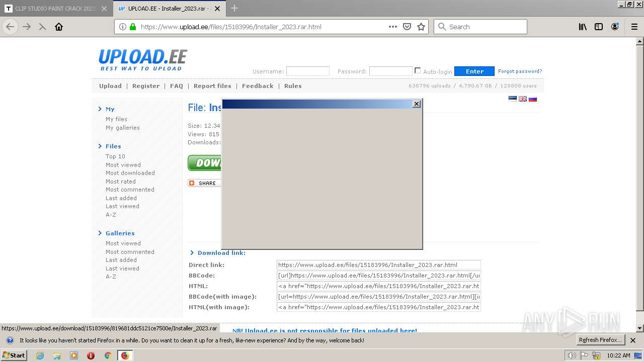Click the Firefox forward arrow button
The height and width of the screenshot is (362, 644).
click(x=27, y=27)
